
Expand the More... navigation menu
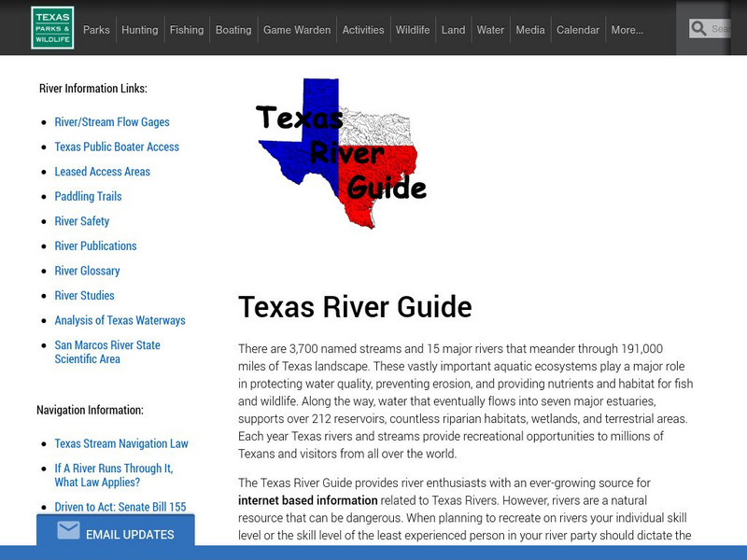629,30
